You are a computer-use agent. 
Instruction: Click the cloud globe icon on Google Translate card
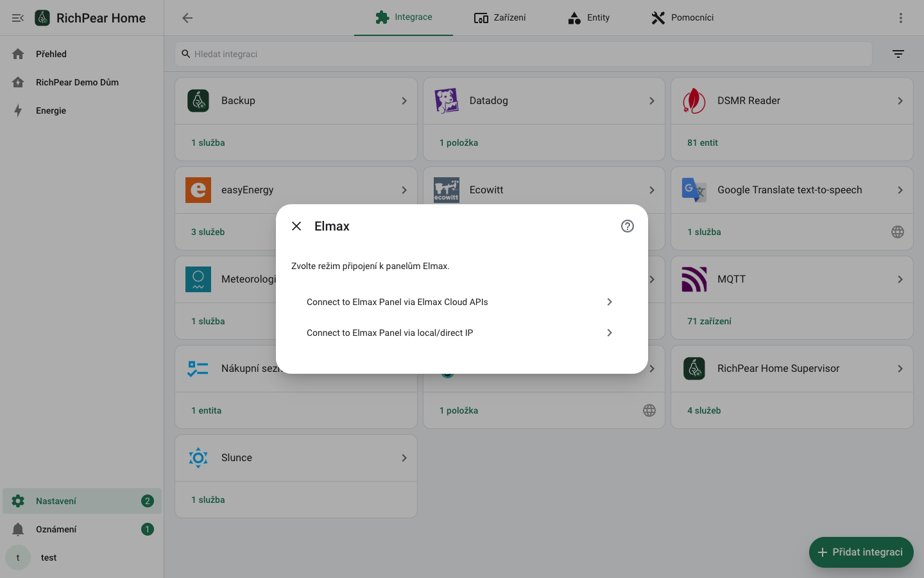(x=898, y=232)
